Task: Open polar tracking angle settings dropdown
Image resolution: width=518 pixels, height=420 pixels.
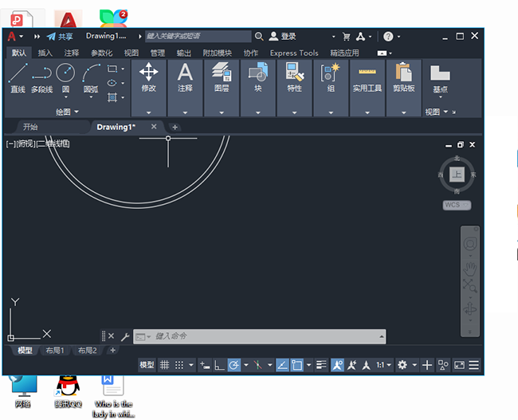Action: [x=245, y=365]
